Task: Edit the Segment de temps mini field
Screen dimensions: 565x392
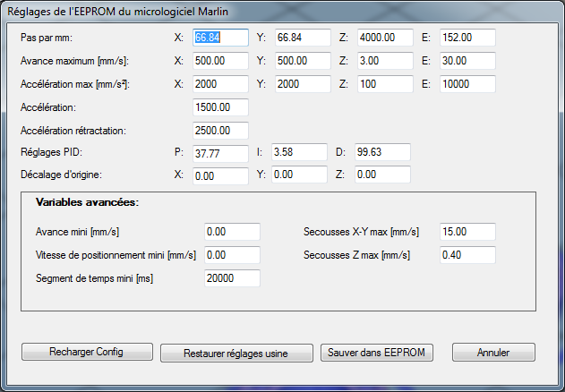Action: [232, 278]
